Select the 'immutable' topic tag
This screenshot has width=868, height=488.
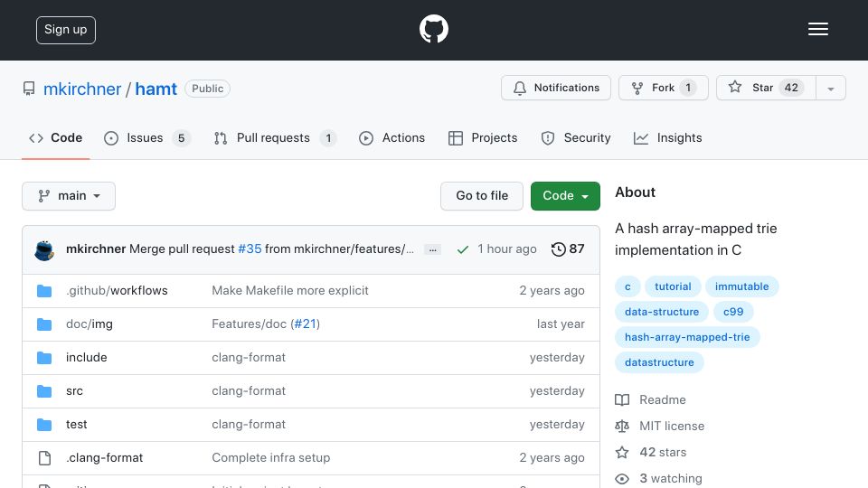point(741,286)
